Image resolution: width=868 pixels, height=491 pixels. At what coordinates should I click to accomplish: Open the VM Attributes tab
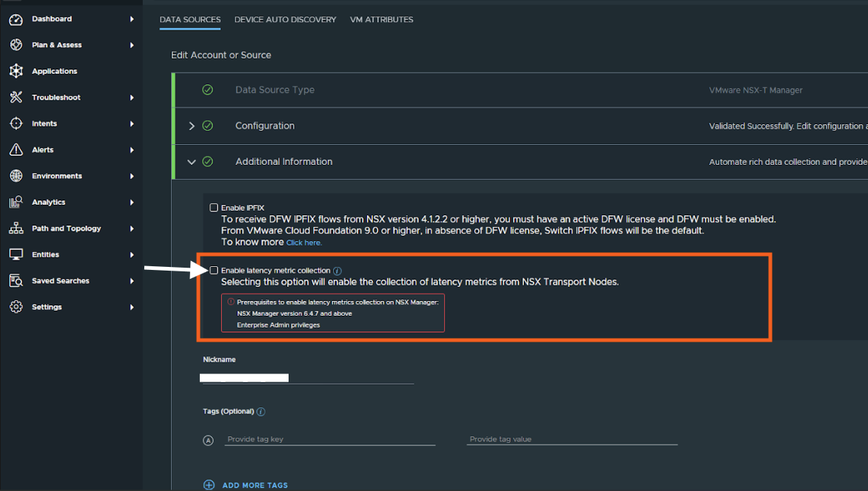click(x=381, y=19)
